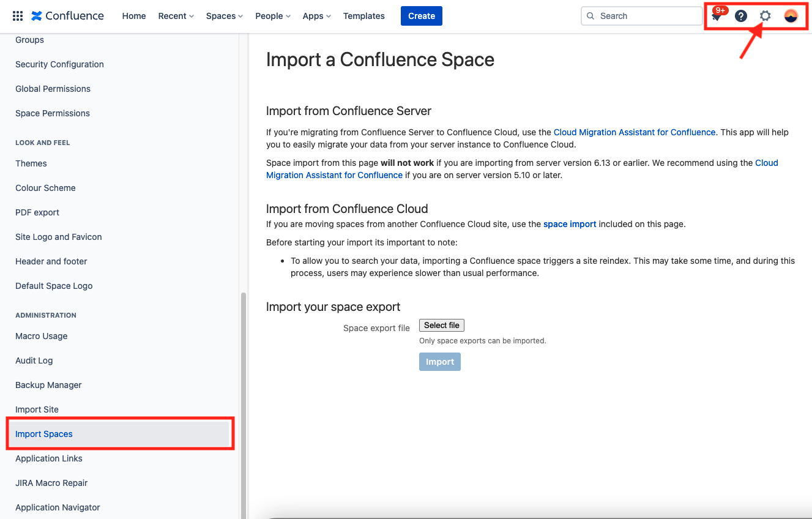
Task: Follow the first Cloud Migration Assistant link
Action: (635, 132)
